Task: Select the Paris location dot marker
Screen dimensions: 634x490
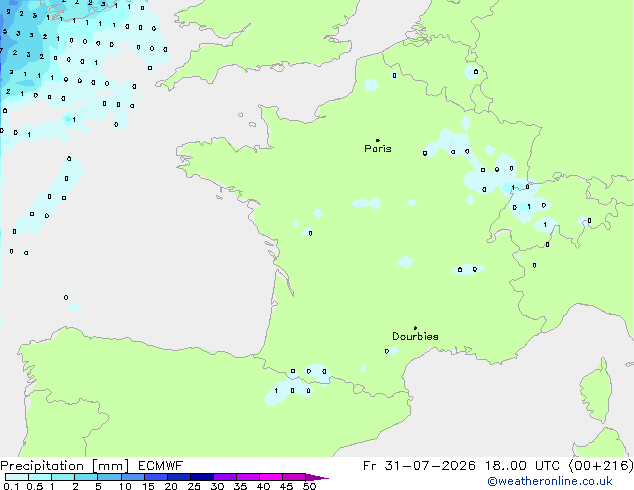Action: (378, 140)
